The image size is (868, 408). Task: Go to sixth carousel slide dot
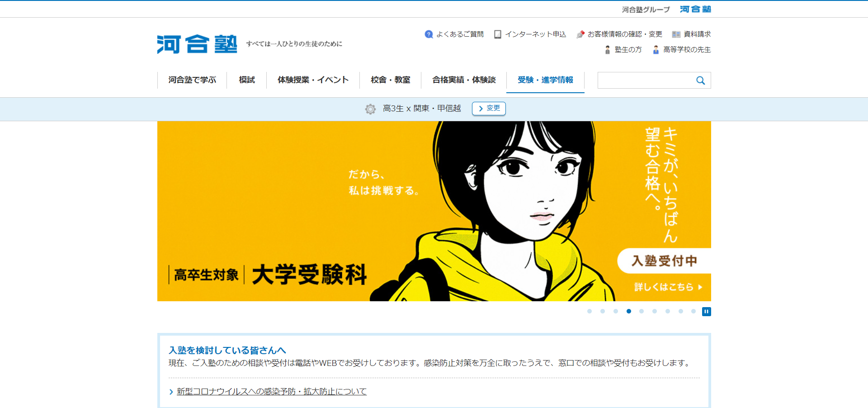655,311
